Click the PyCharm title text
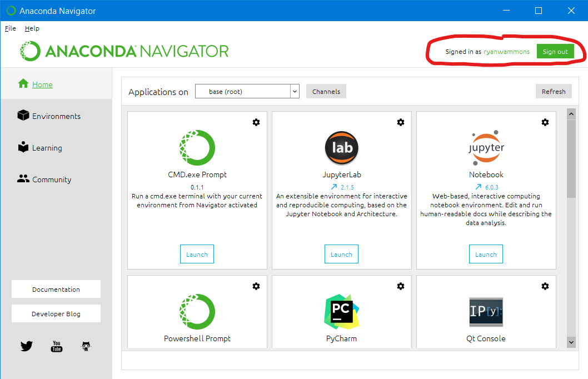This screenshot has height=379, width=588. 341,338
